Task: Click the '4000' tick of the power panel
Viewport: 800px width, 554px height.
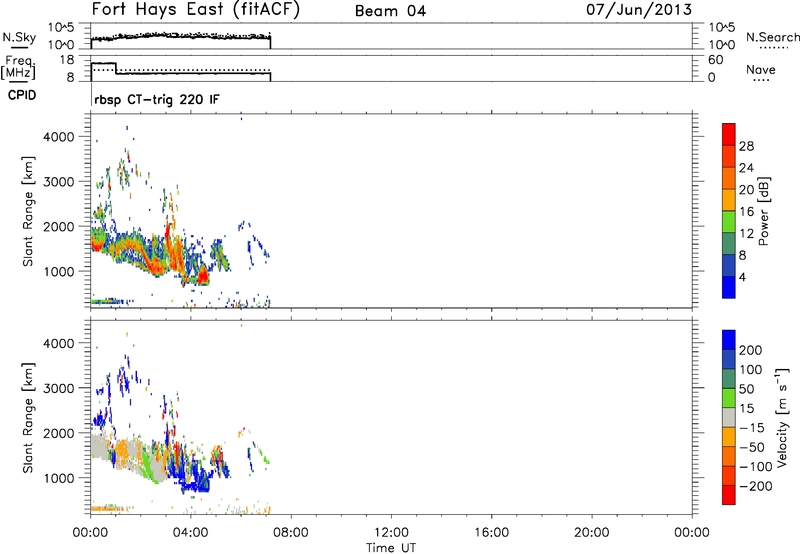Action: click(x=59, y=137)
